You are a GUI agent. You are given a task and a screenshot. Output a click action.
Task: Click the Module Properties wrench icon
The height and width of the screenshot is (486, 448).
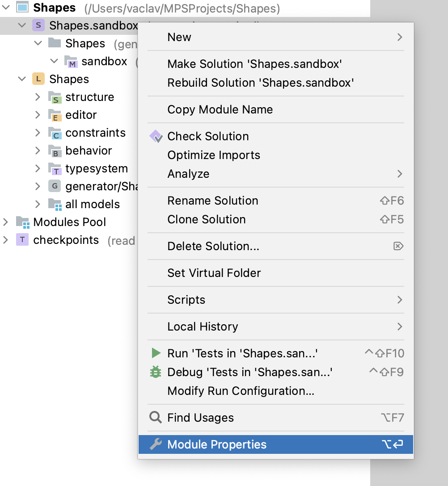coord(156,444)
